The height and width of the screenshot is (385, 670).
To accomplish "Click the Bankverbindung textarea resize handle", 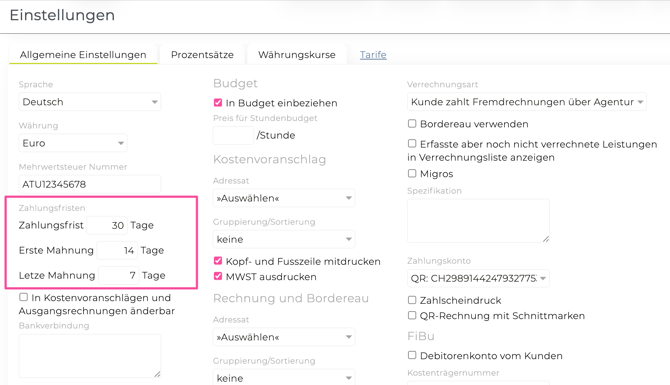I will coord(157,374).
